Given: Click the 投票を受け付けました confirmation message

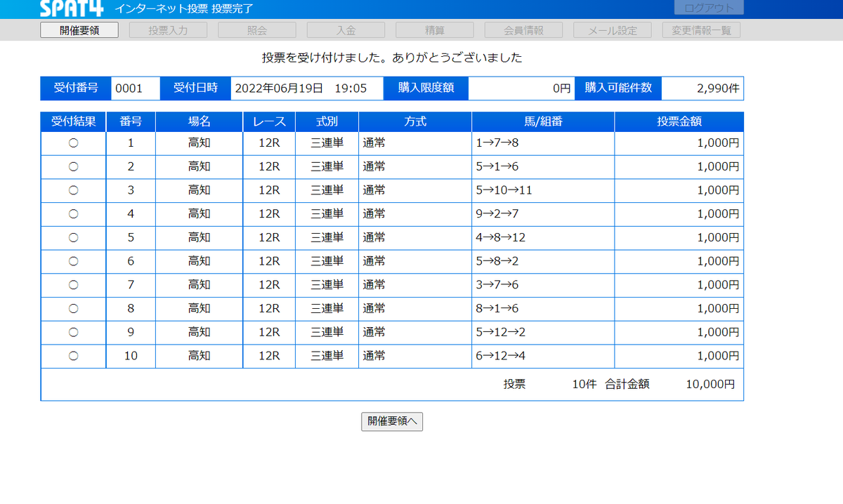Looking at the screenshot, I should (391, 58).
